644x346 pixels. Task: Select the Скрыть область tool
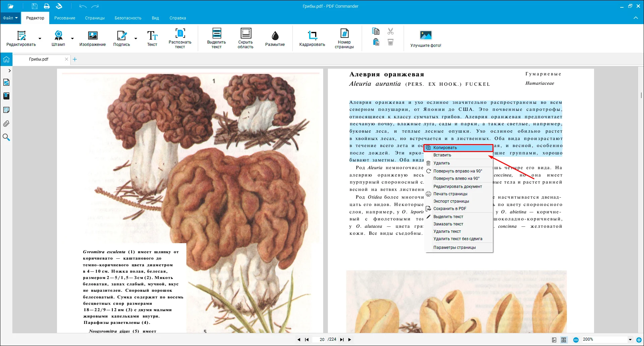pos(246,39)
